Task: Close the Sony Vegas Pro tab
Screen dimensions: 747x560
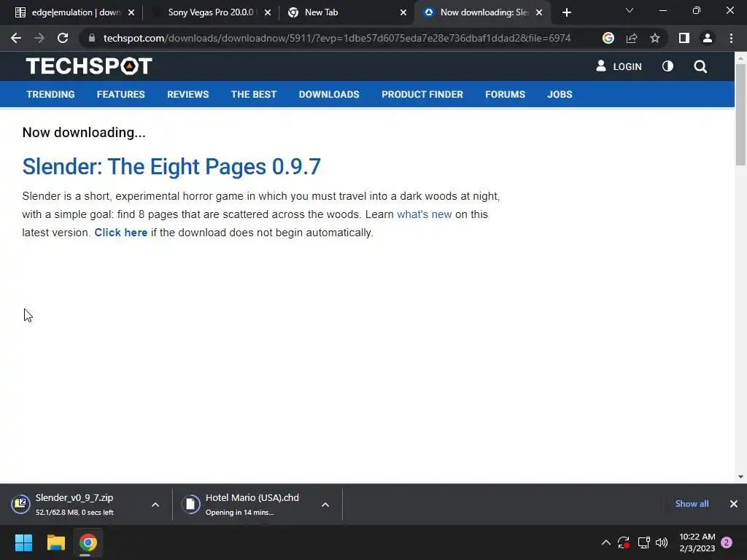Action: point(268,12)
